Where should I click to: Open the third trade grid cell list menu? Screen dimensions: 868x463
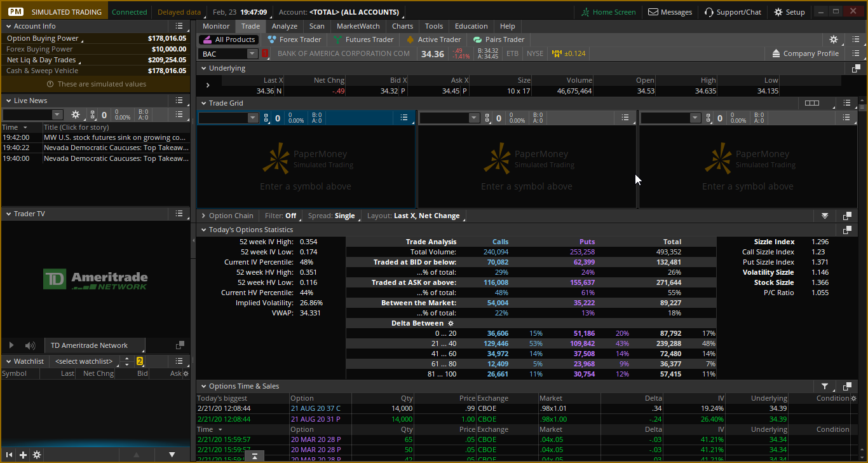coord(846,118)
